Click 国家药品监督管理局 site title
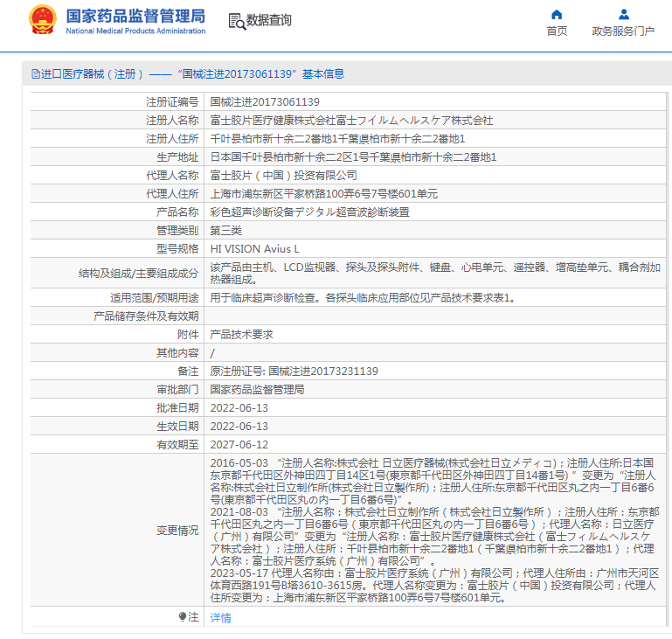The width and height of the screenshot is (672, 639). click(135, 17)
